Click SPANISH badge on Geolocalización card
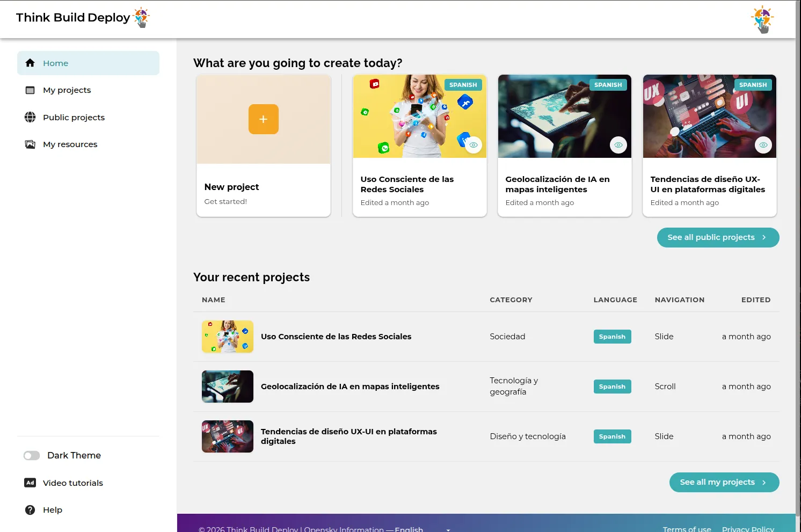The width and height of the screenshot is (801, 532). 608,85
